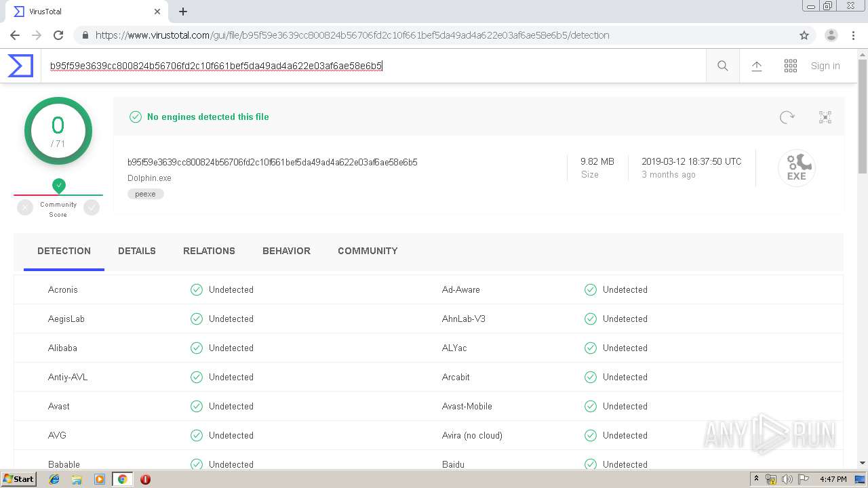This screenshot has width=868, height=488.
Task: Click the AhnLab-V3 engine name
Action: tap(464, 319)
